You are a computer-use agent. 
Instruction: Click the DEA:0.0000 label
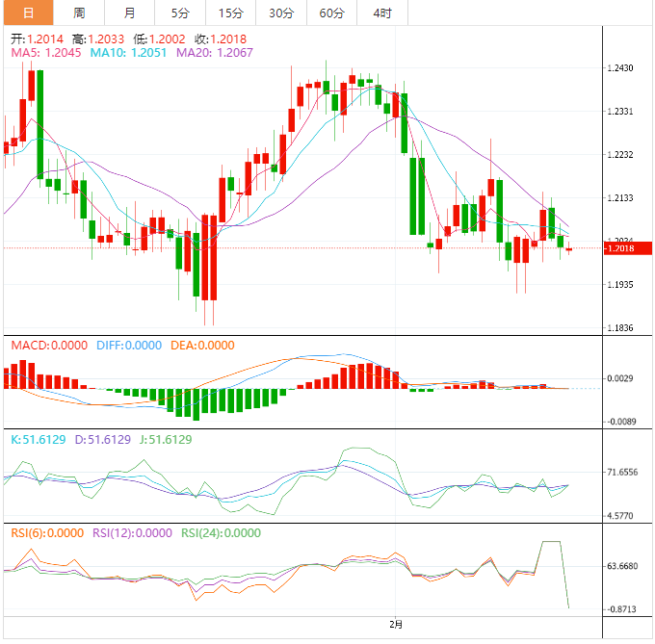[x=202, y=346]
